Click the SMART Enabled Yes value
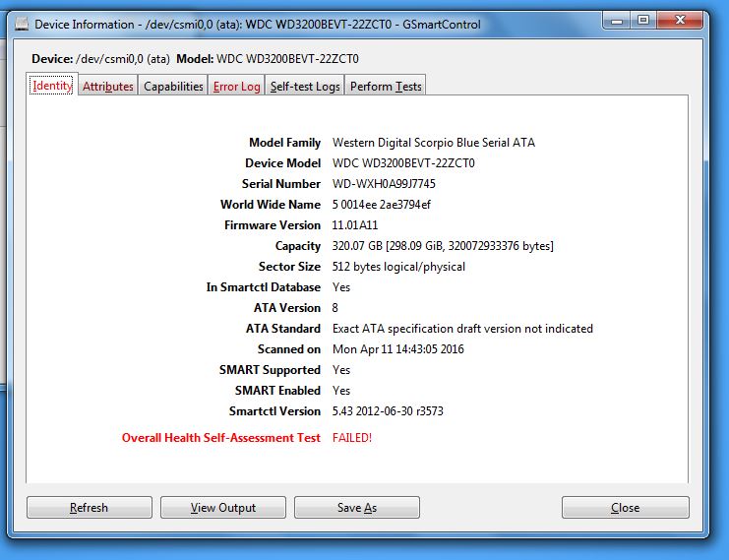Viewport: 729px width, 560px height. 341,391
